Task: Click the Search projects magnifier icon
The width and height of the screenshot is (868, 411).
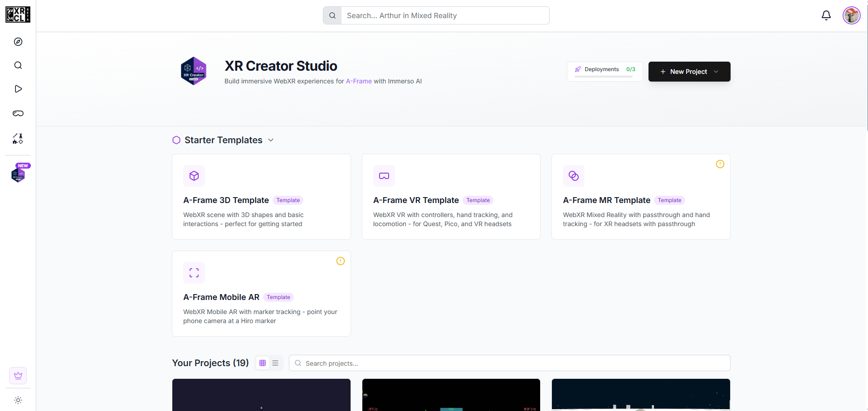Action: 298,363
